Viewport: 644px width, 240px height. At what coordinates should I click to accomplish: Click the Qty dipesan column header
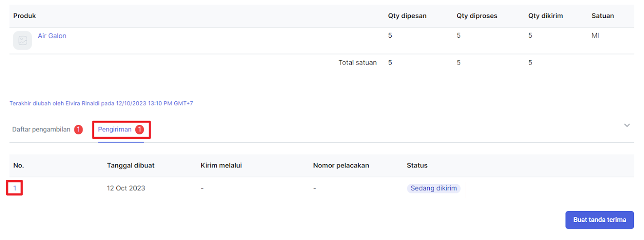407,16
